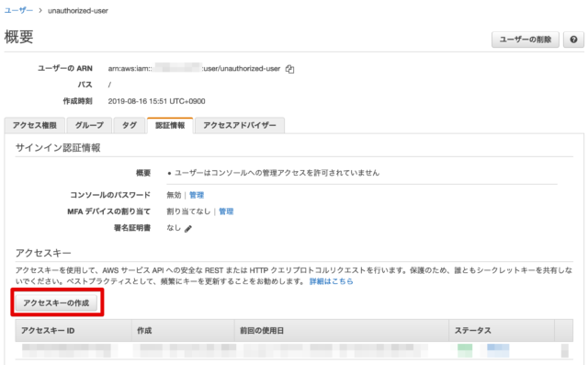This screenshot has width=588, height=365.
Task: Click 管理 link for MFA device
Action: coord(226,211)
